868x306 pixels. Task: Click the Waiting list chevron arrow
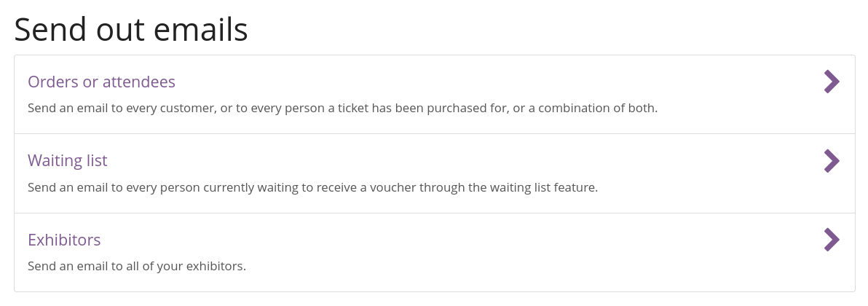point(832,161)
